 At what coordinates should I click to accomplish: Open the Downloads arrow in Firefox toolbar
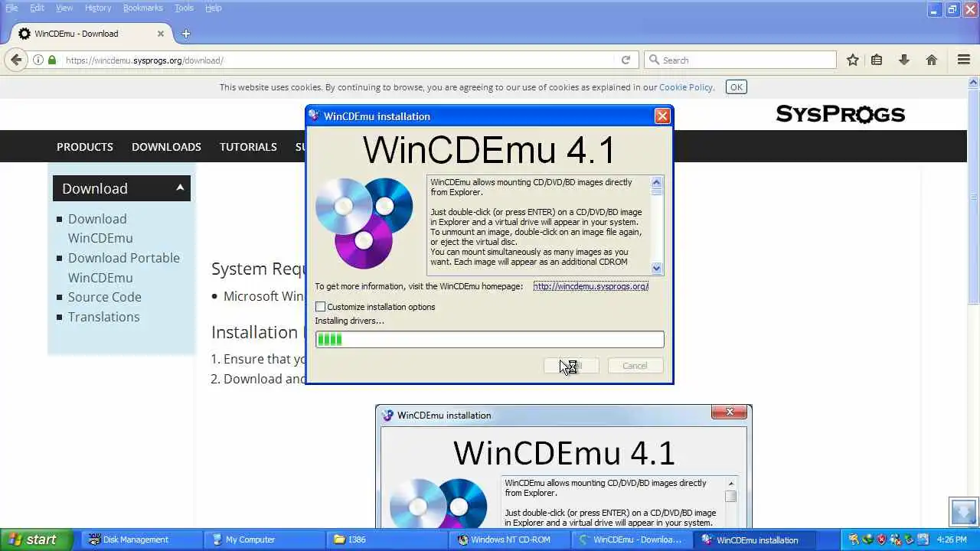(x=903, y=60)
